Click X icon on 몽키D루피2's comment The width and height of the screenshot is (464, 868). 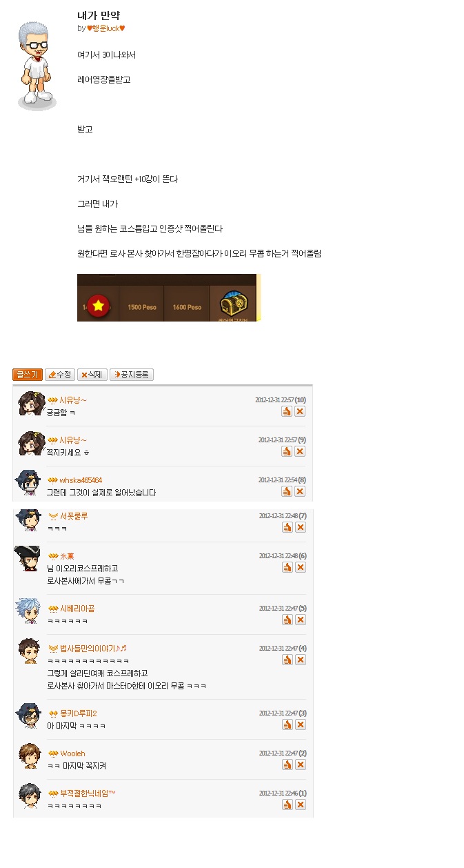(300, 724)
